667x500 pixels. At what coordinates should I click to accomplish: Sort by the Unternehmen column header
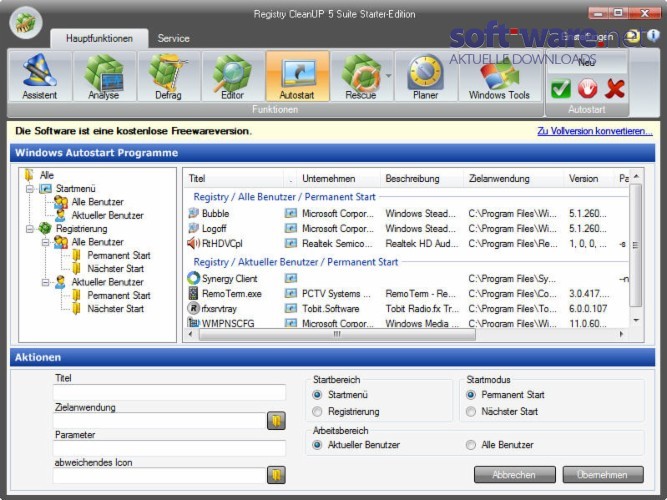(x=339, y=179)
